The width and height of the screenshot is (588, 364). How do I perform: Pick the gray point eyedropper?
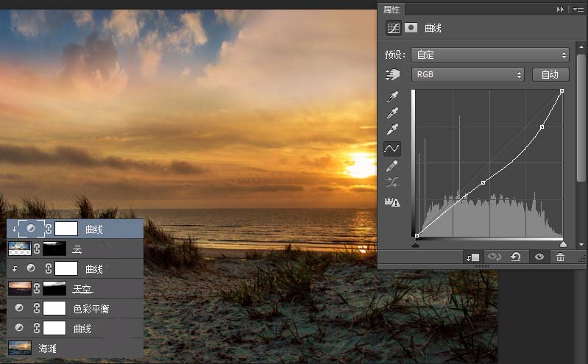click(392, 113)
